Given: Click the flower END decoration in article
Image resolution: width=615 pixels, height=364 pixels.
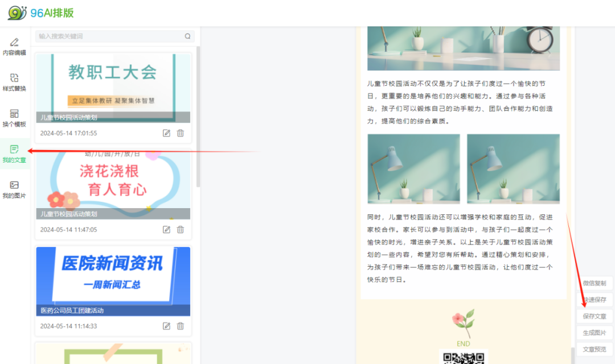Looking at the screenshot, I should click(x=463, y=328).
